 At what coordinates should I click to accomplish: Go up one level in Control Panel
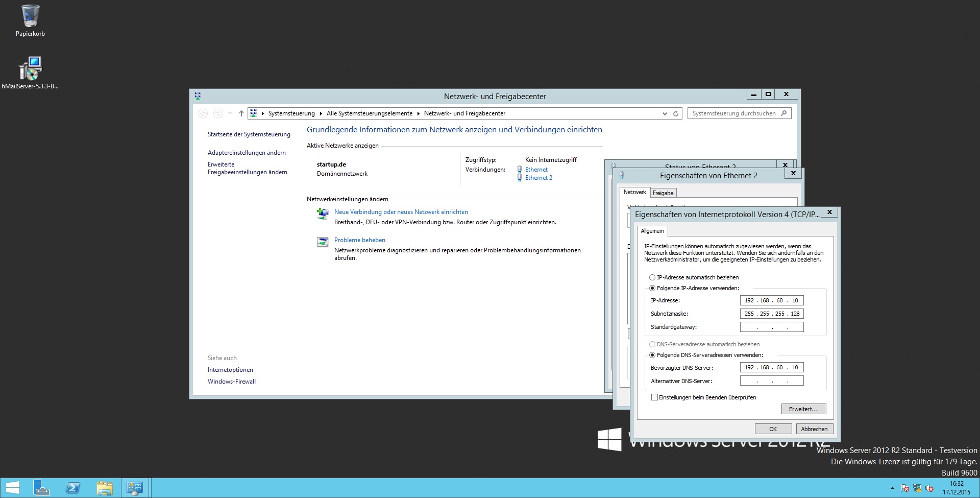point(241,113)
